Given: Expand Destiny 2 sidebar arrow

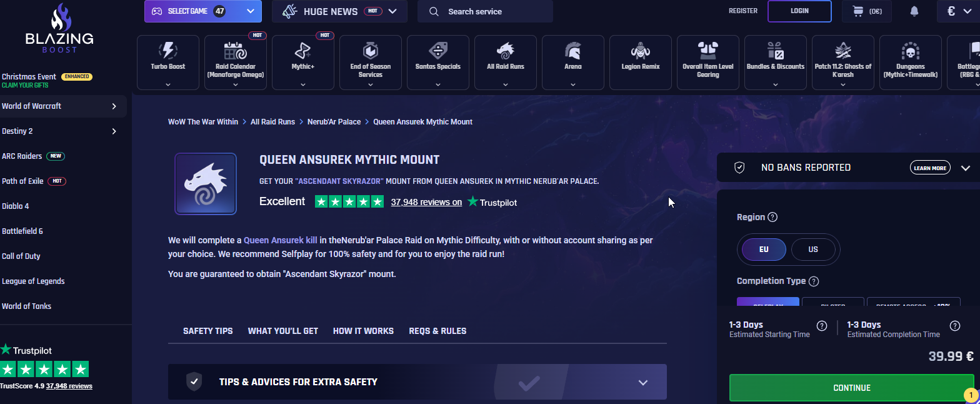Looking at the screenshot, I should point(114,131).
